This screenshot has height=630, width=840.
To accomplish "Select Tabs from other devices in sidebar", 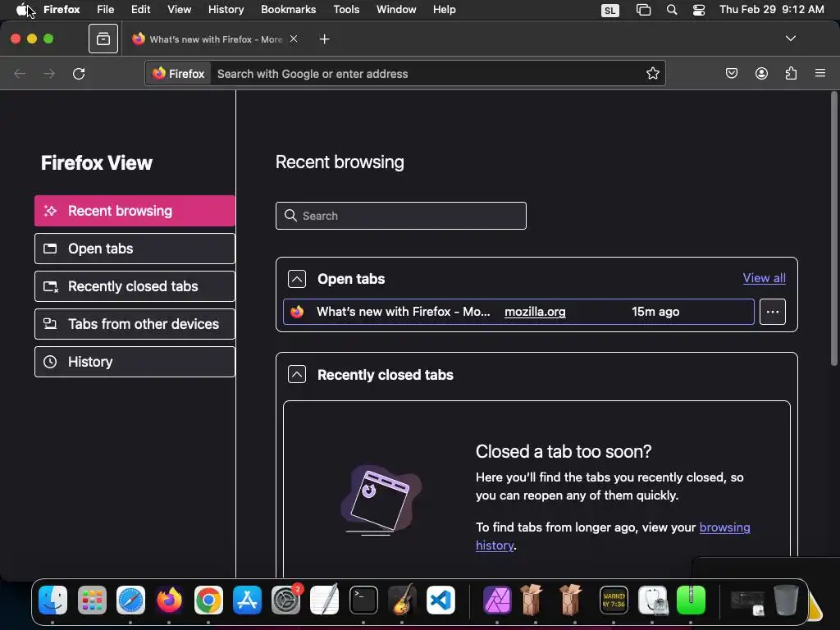I will tap(135, 324).
